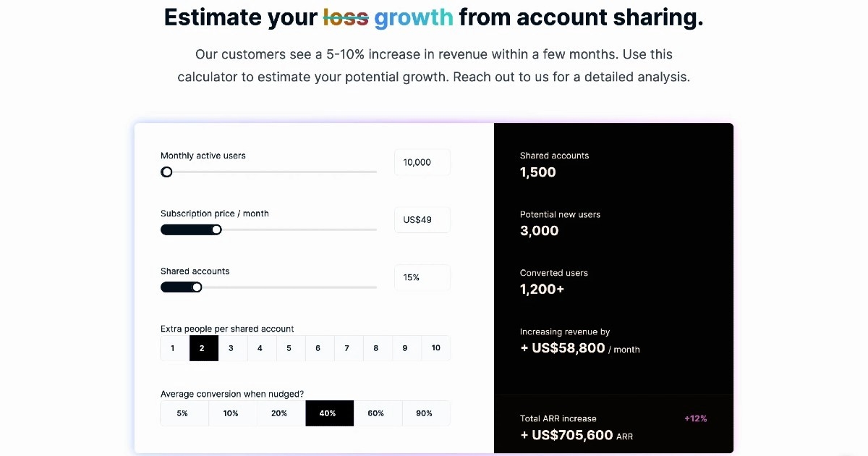Set average conversion to 10%
Screen dimensions: 868x456
231,413
